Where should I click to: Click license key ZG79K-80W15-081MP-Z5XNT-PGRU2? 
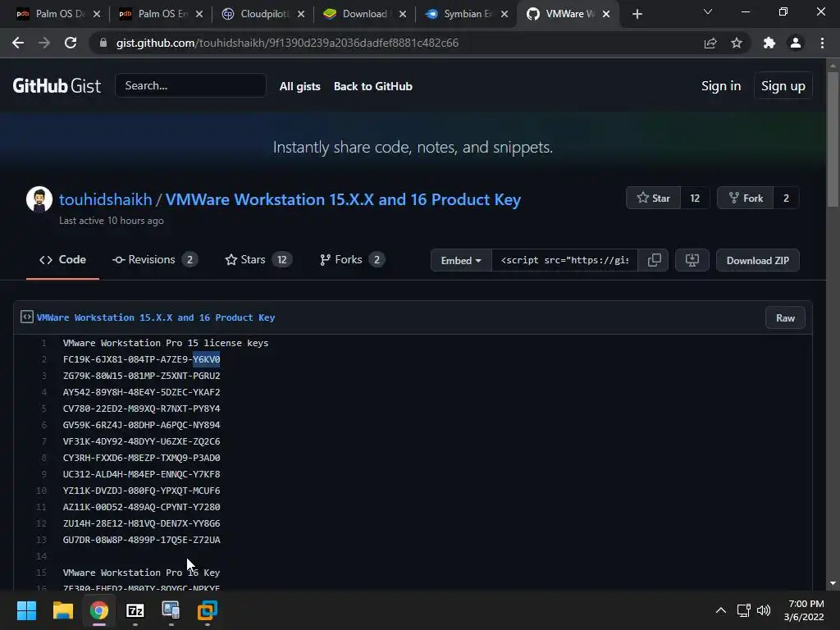tap(141, 376)
